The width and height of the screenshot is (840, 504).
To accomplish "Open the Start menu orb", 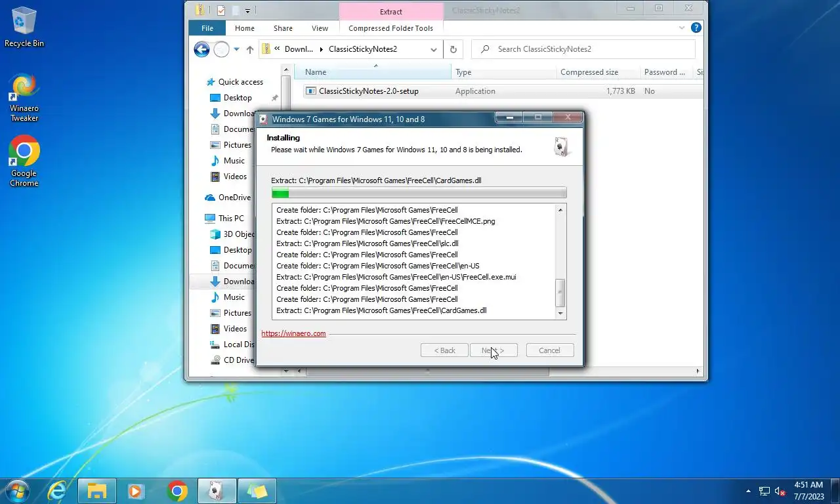I will 17,491.
